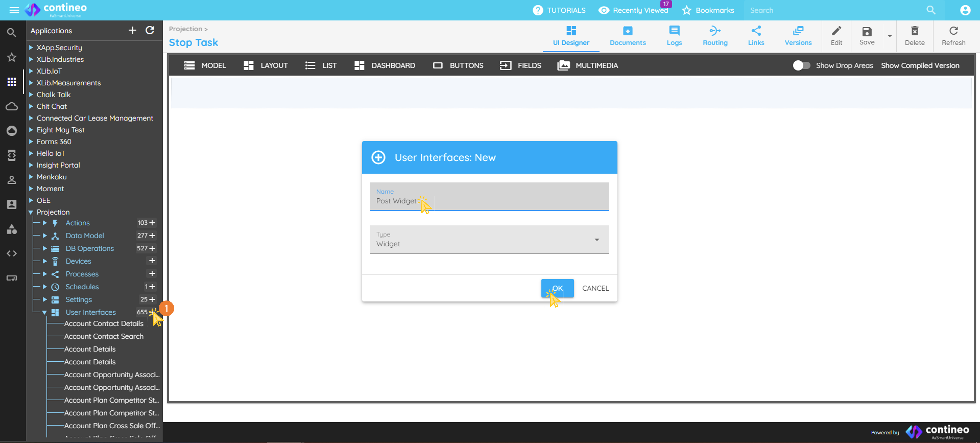Screen dimensions: 980x443
Task: Click the Name input field
Action: (489, 201)
